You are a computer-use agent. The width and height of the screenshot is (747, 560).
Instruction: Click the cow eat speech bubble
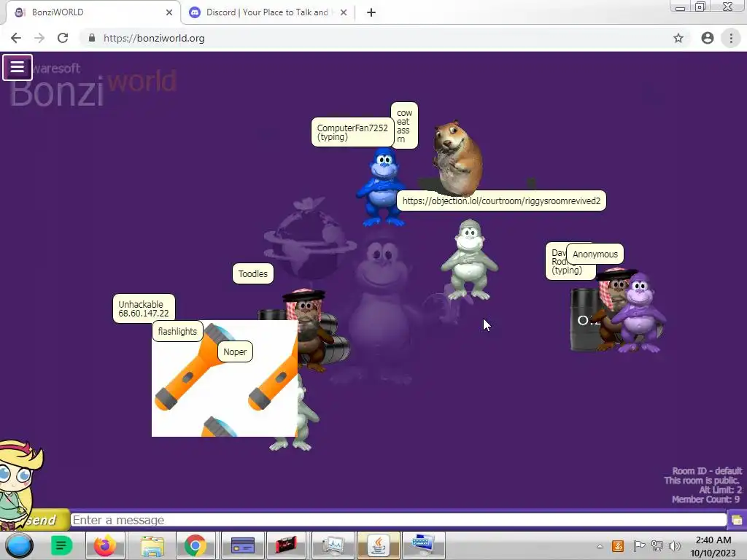point(404,125)
